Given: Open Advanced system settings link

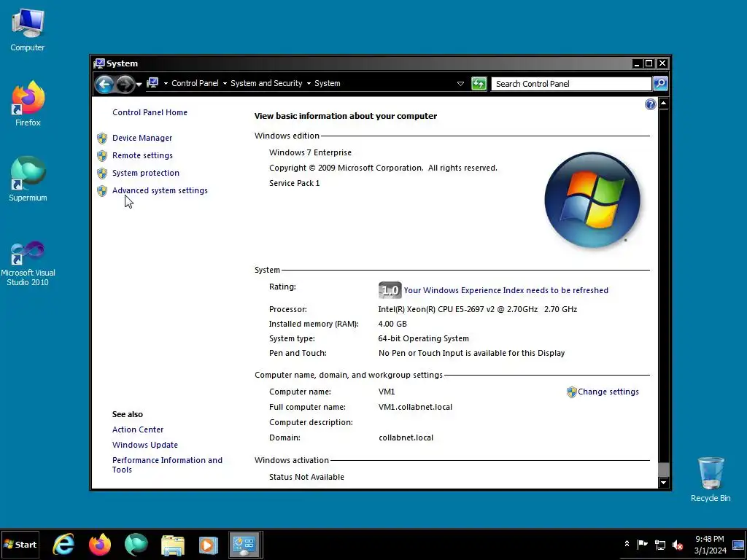Looking at the screenshot, I should [160, 190].
